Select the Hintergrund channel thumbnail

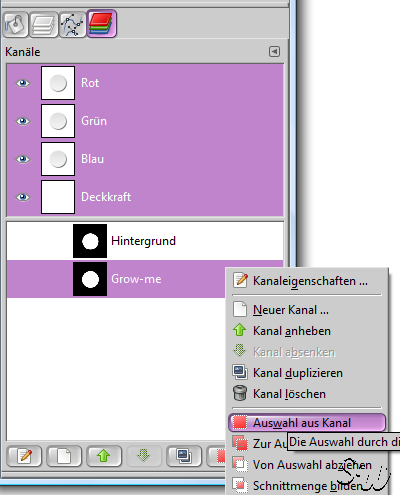[90, 241]
